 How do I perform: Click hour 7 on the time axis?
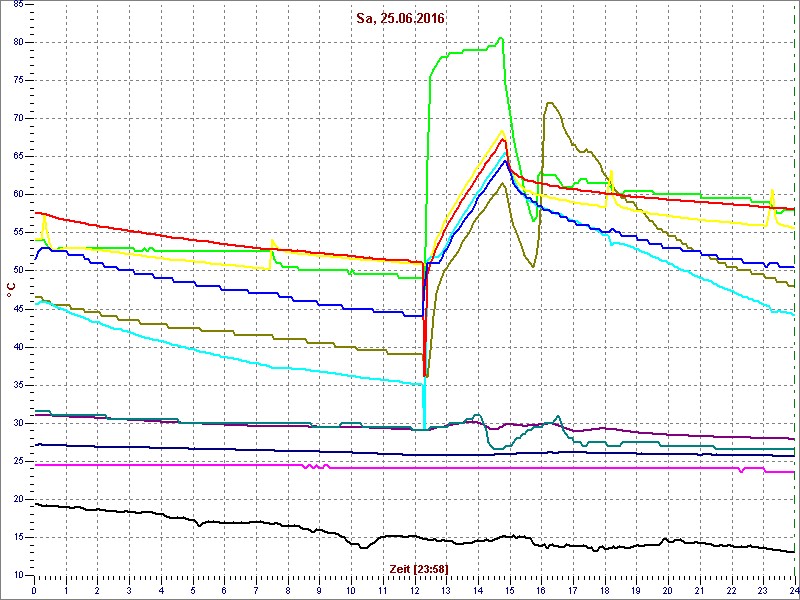click(256, 590)
